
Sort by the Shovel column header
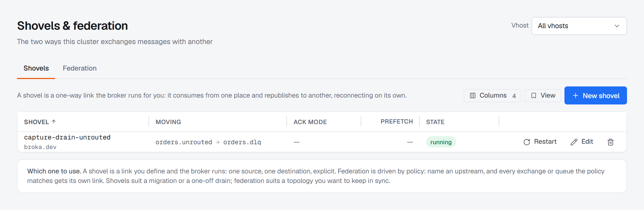(x=40, y=122)
